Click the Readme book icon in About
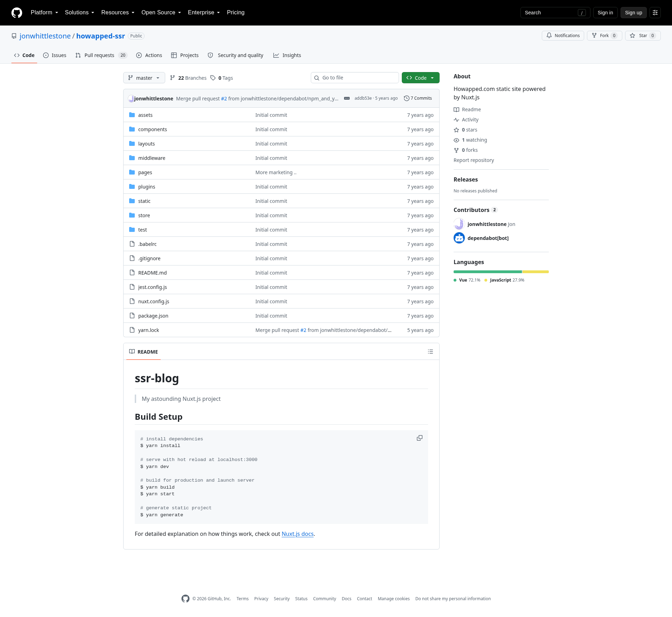Image resolution: width=672 pixels, height=617 pixels. click(x=456, y=109)
